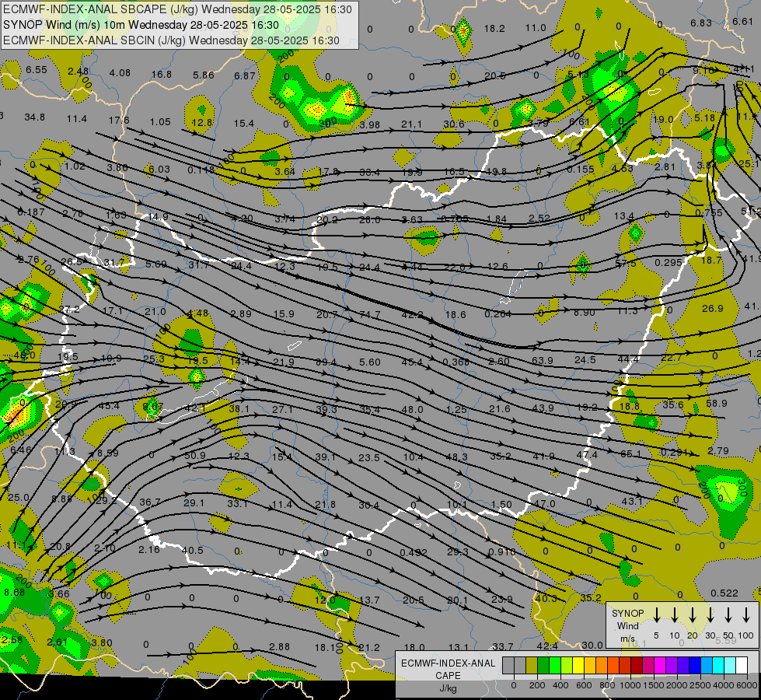Click the map value 18.2

(x=494, y=29)
